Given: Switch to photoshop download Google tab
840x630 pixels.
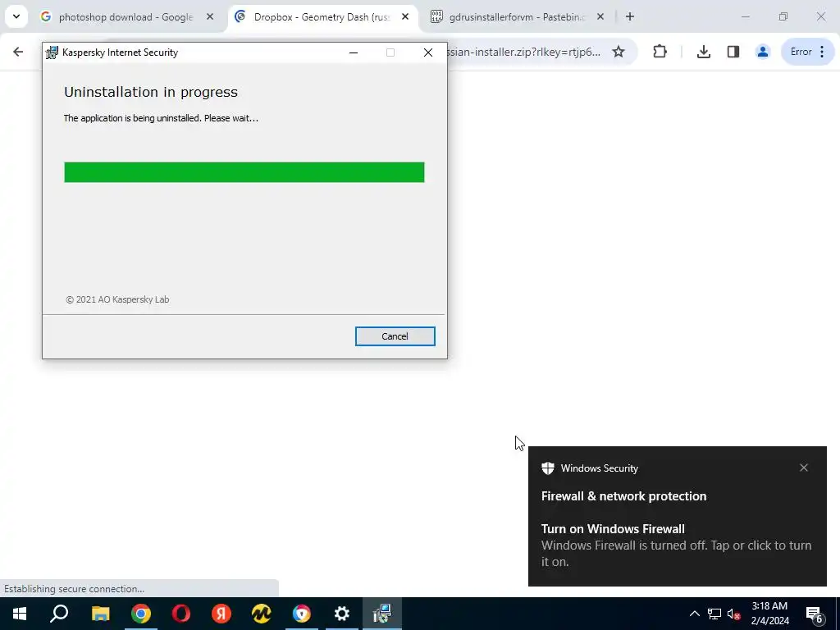Looking at the screenshot, I should pyautogui.click(x=126, y=17).
